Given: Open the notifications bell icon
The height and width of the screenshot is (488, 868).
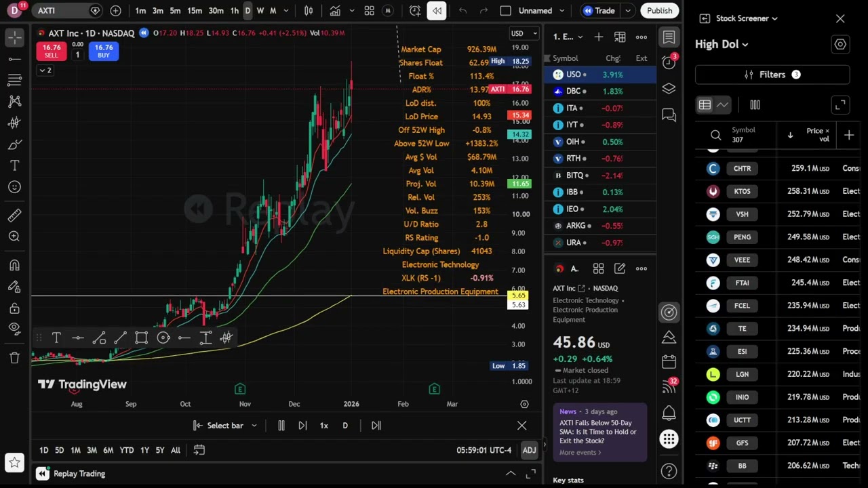Looking at the screenshot, I should [669, 413].
